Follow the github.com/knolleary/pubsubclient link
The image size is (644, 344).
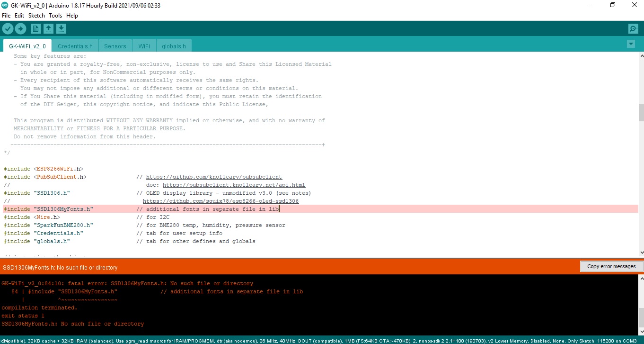tap(214, 177)
